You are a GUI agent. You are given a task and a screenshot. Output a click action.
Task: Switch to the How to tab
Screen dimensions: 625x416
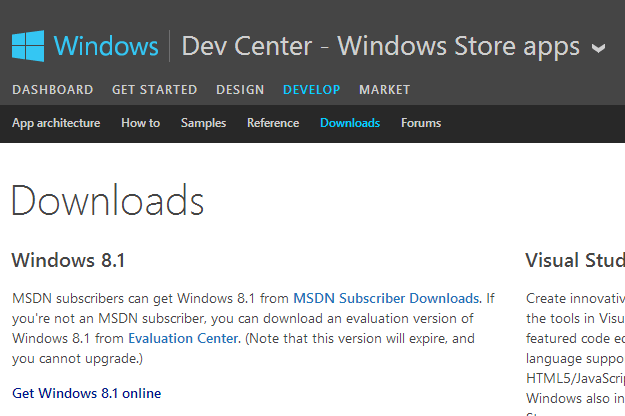140,124
